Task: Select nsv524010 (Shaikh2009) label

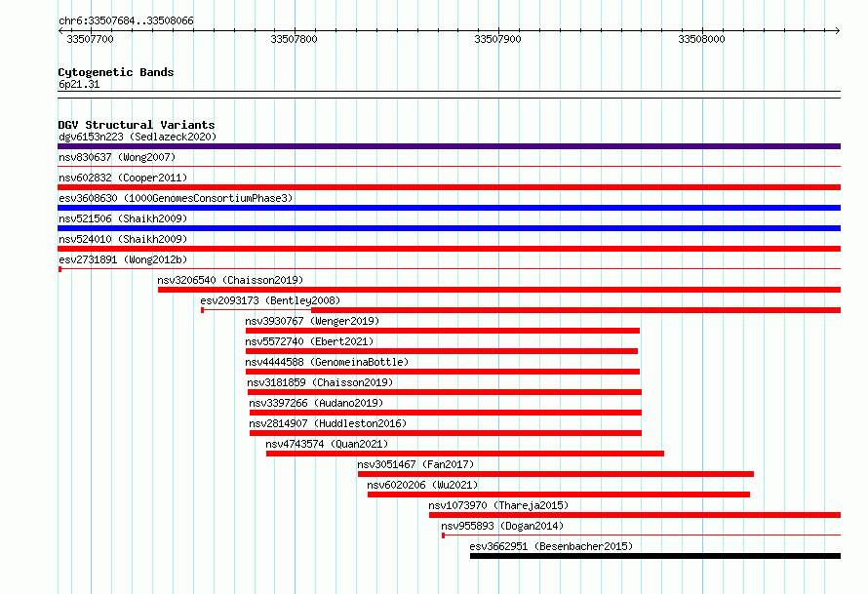Action: pyautogui.click(x=123, y=239)
